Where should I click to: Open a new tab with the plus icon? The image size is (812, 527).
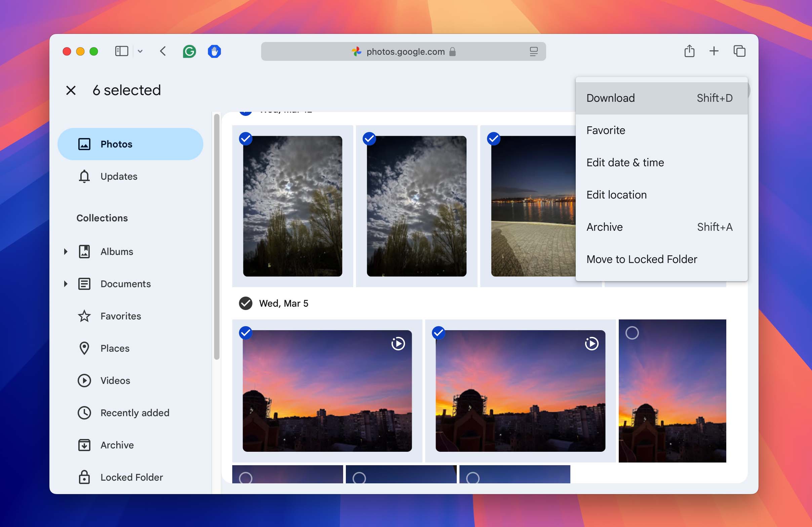pyautogui.click(x=714, y=51)
